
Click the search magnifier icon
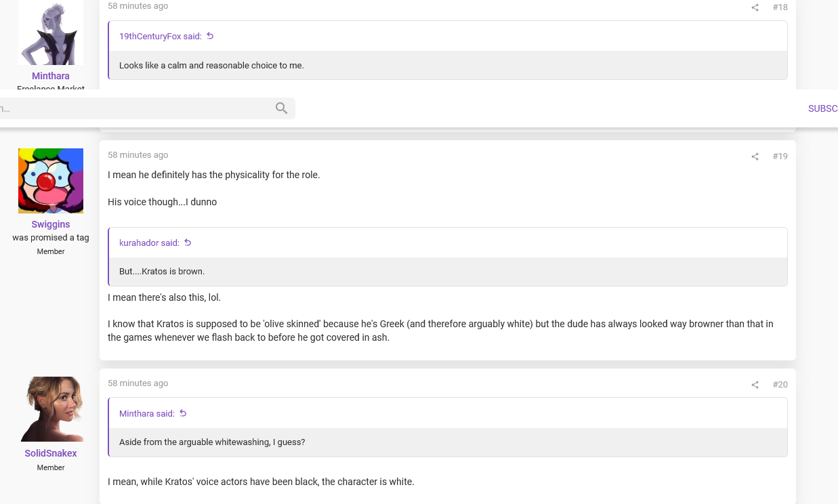[x=282, y=108]
